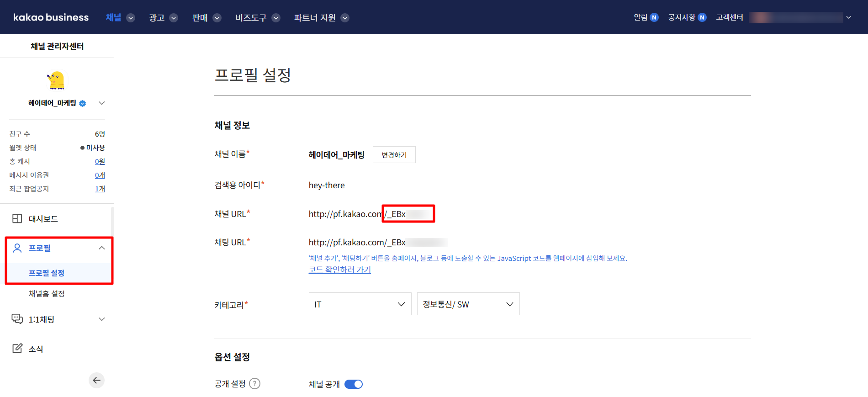Expand the 파트너 지원 menu chevron

click(345, 18)
